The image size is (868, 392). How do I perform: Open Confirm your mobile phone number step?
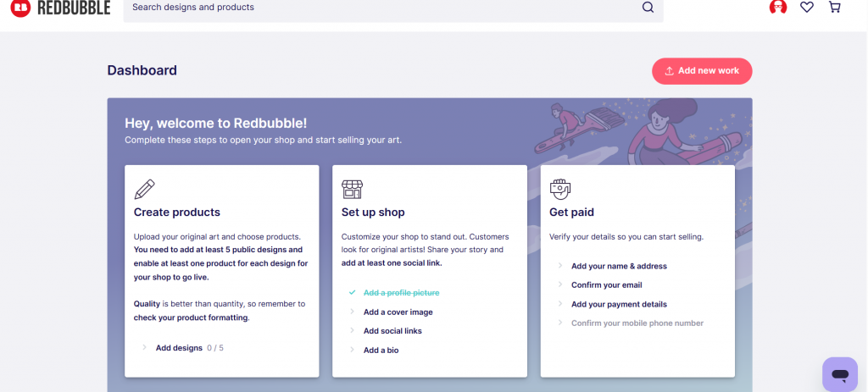637,323
